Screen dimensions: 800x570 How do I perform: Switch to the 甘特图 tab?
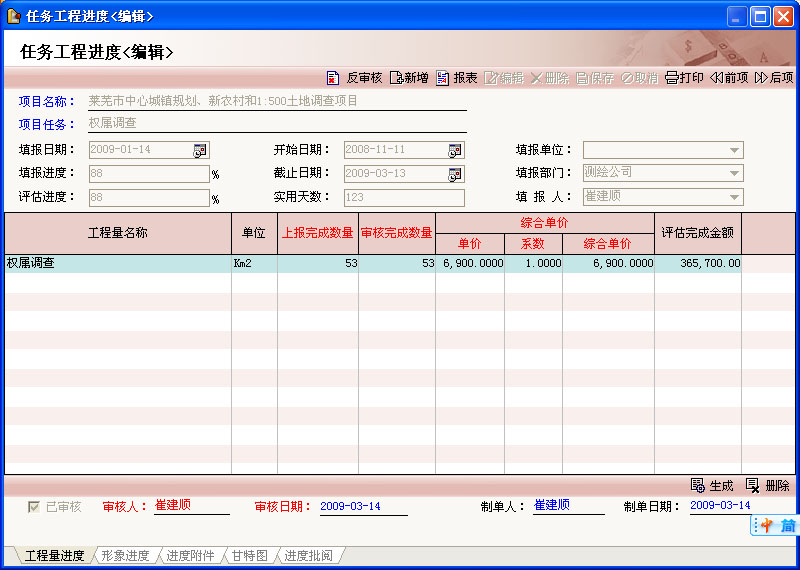point(249,556)
